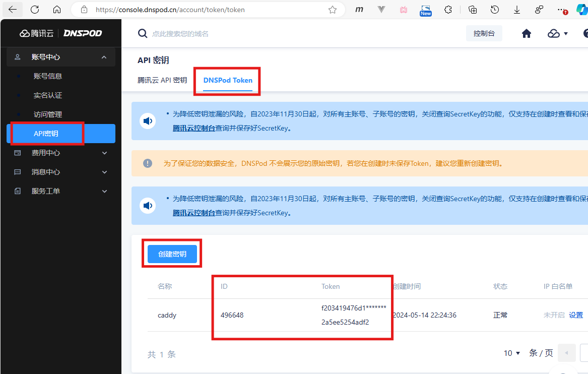Click the browser home icon

pos(57,10)
